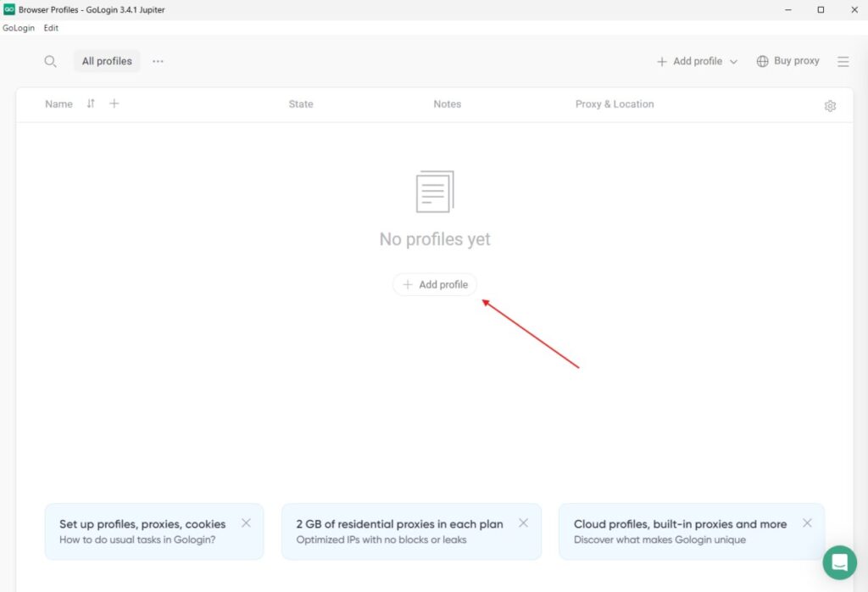This screenshot has width=868, height=592.
Task: Open the 2 GB of residential proxies card
Action: [x=411, y=532]
